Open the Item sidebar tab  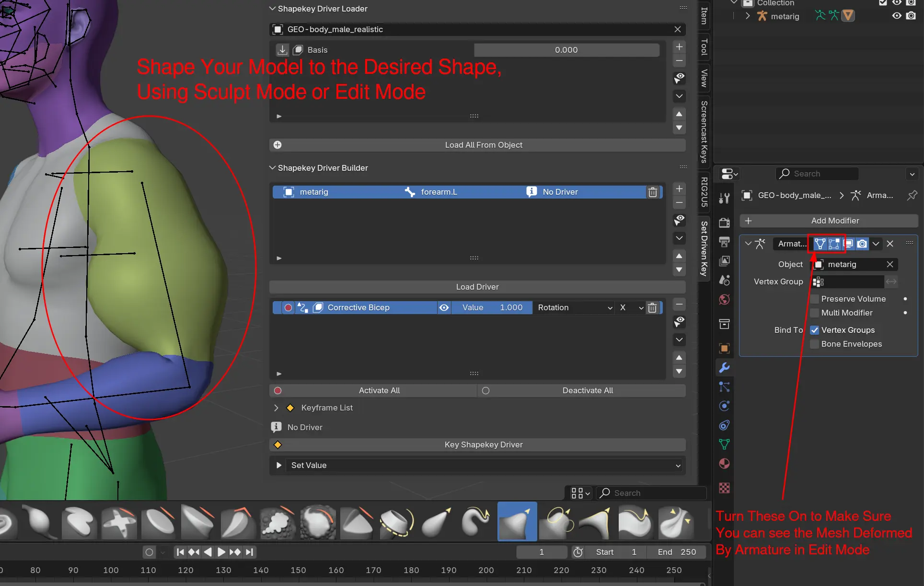coord(704,16)
